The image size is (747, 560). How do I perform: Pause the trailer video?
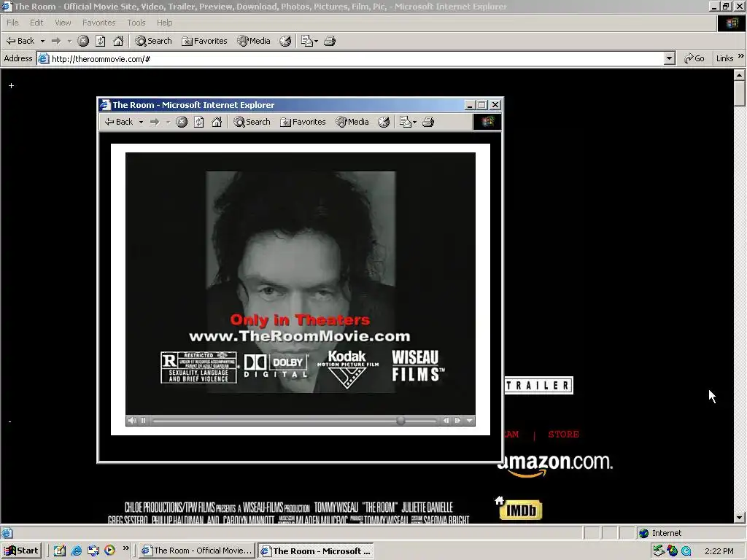[x=144, y=421]
